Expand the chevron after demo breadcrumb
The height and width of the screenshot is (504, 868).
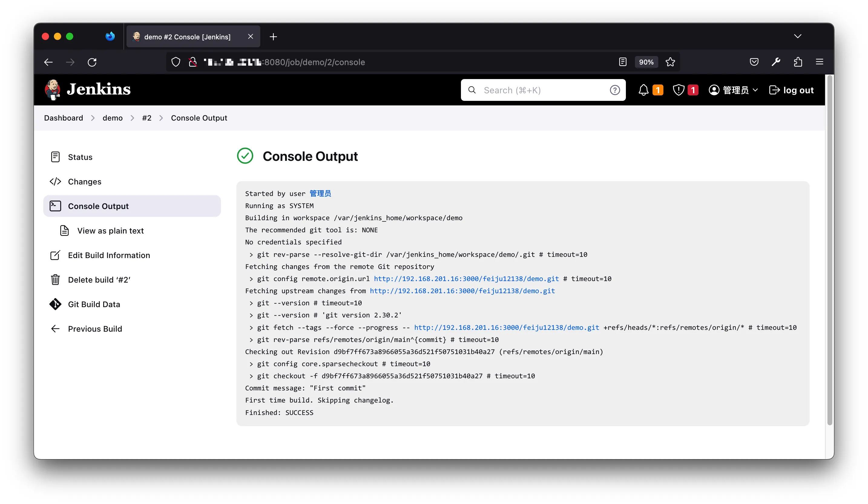[132, 118]
